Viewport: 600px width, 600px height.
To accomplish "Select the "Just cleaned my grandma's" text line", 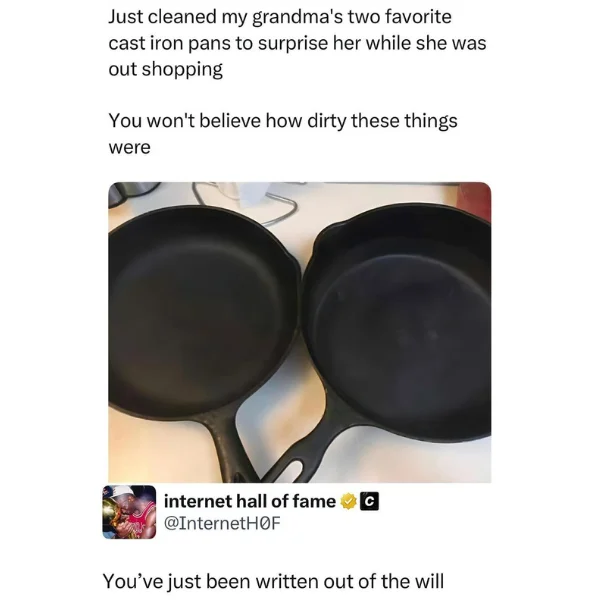I will (280, 17).
